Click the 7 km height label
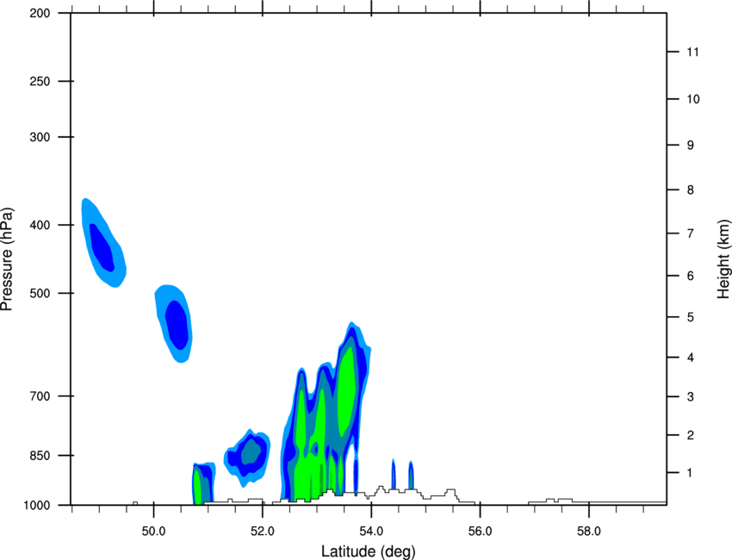Screen dimensions: 732x560 point(690,233)
